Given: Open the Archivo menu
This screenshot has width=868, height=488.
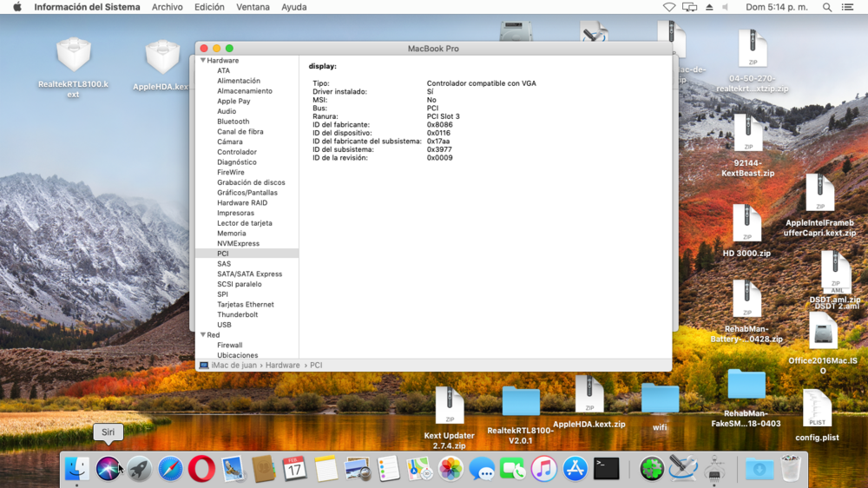Looking at the screenshot, I should pos(167,7).
